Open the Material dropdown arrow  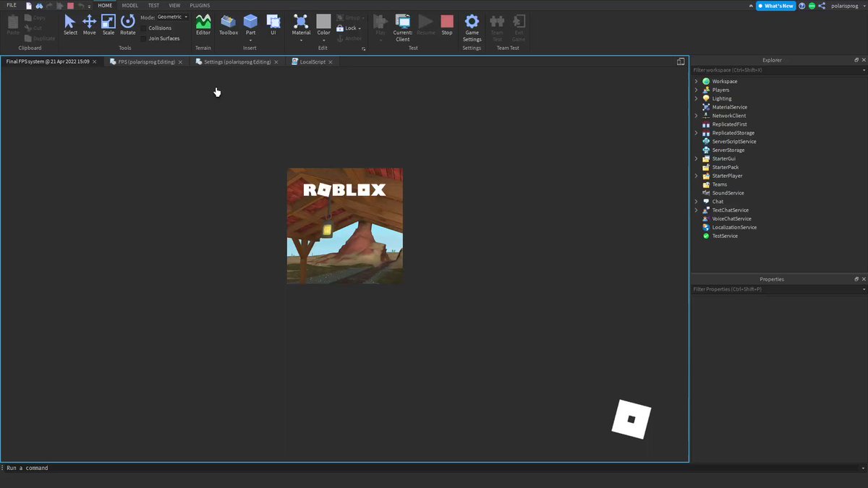coord(301,40)
